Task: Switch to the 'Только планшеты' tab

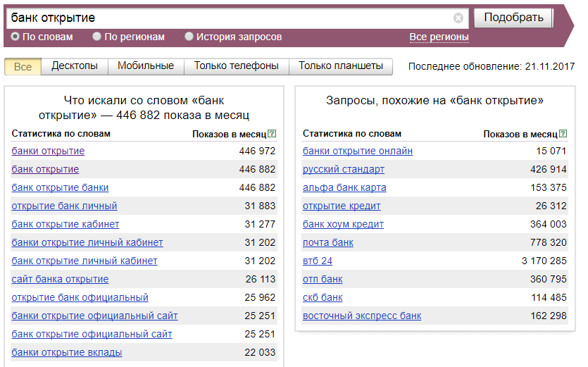Action: coord(341,66)
